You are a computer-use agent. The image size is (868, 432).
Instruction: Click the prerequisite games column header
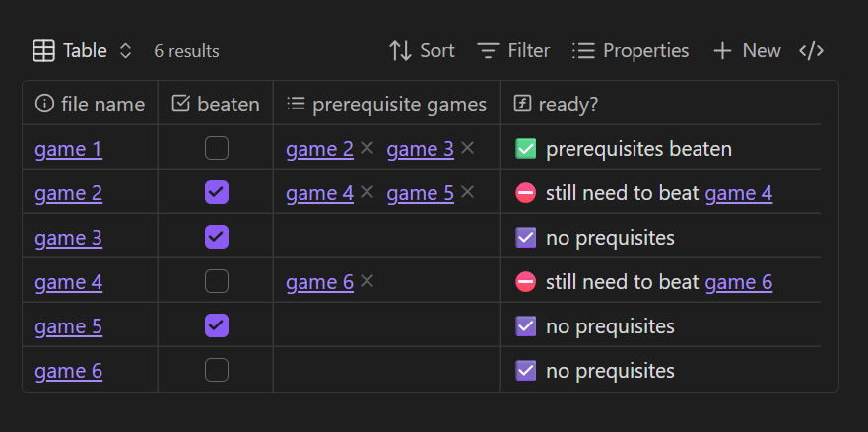tap(386, 104)
